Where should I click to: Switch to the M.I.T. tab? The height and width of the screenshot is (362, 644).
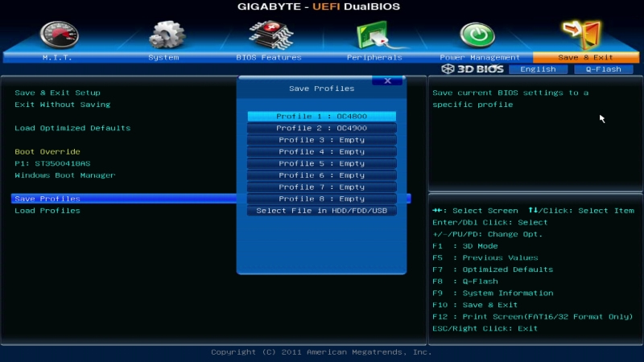click(x=57, y=57)
